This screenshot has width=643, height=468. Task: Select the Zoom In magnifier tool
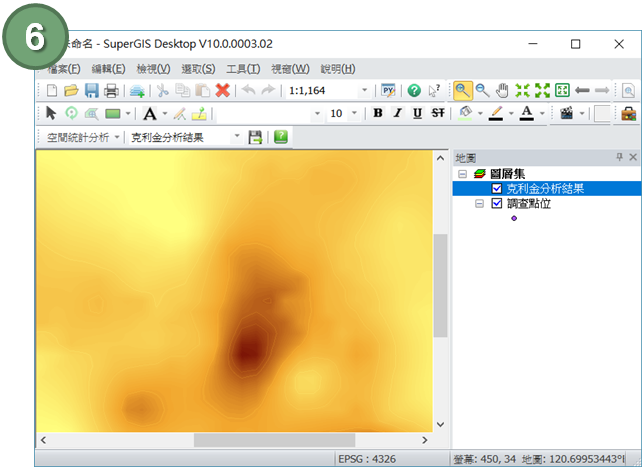click(463, 90)
